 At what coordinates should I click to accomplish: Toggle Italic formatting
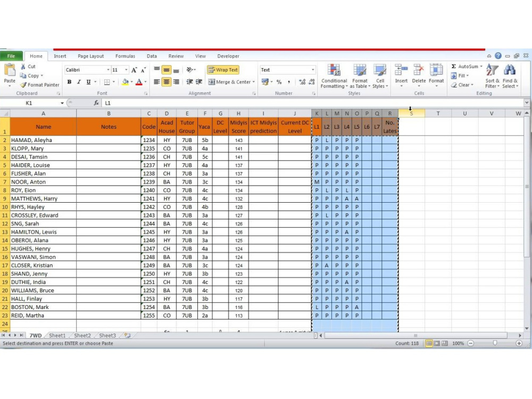click(x=79, y=82)
